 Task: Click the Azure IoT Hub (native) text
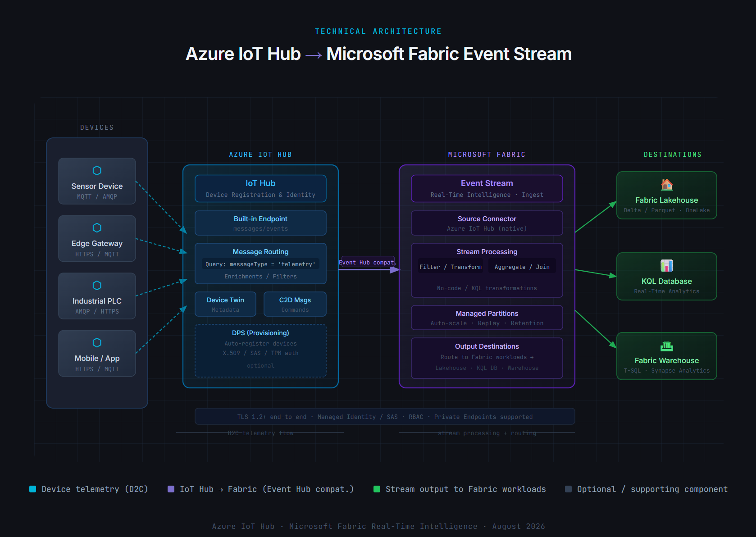point(487,229)
